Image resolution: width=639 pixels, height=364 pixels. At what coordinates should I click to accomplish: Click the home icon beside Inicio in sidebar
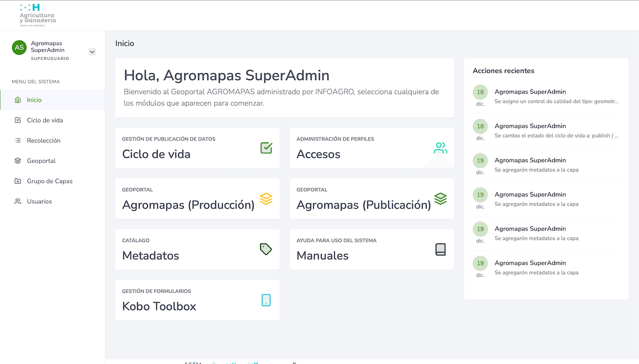18,100
